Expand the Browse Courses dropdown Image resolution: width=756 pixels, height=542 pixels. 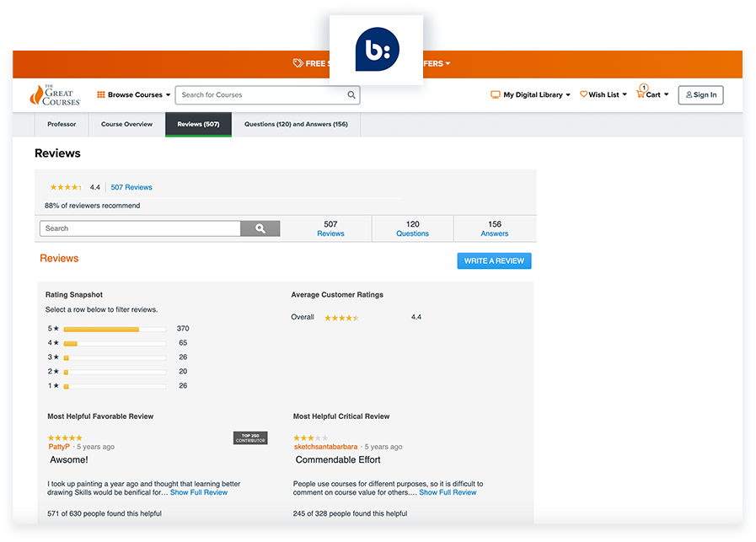pos(134,95)
